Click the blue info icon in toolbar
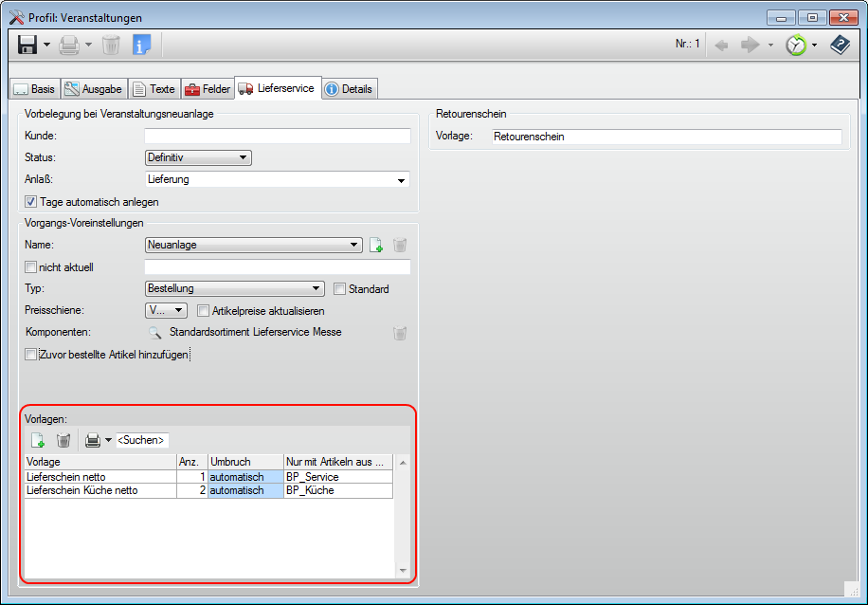 (x=141, y=45)
